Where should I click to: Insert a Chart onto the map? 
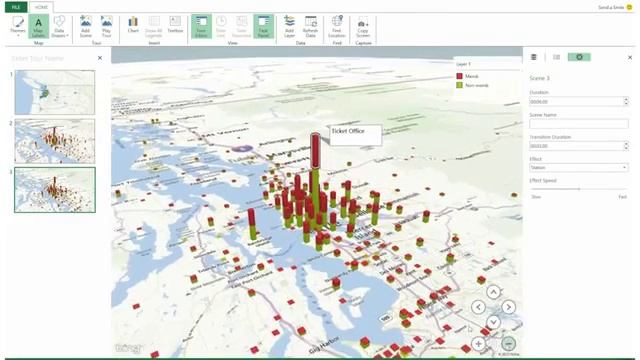133,24
